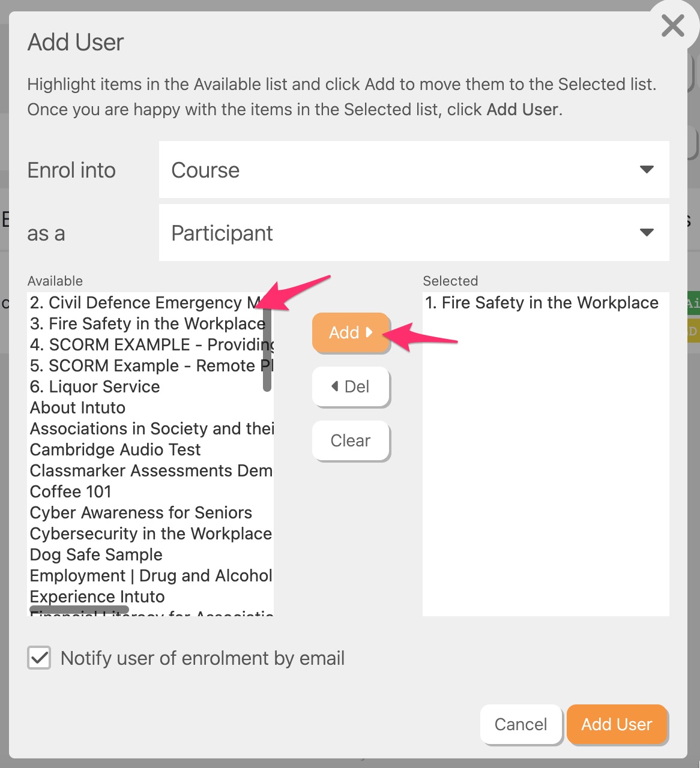Select Cyber Awareness for Seniors
700x768 pixels.
141,513
